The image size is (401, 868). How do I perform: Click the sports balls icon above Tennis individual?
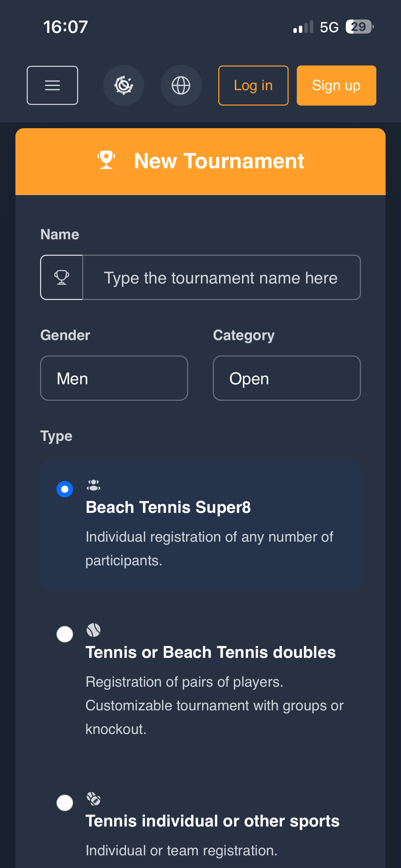point(94,799)
